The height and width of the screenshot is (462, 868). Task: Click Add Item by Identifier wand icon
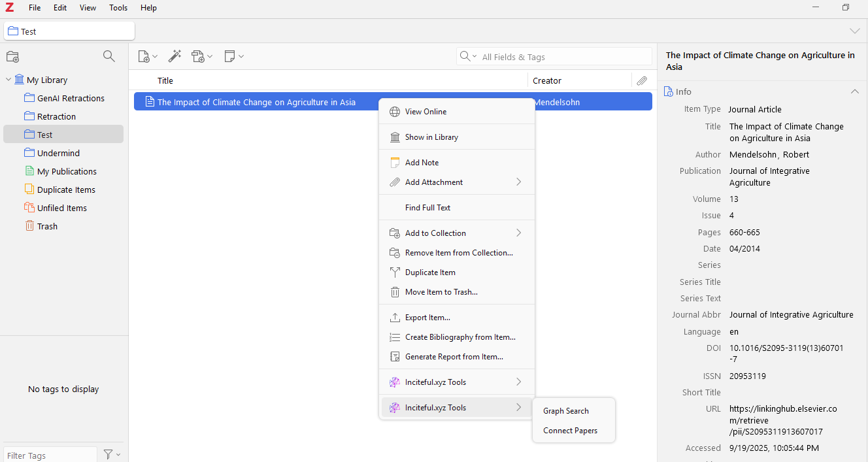(175, 57)
